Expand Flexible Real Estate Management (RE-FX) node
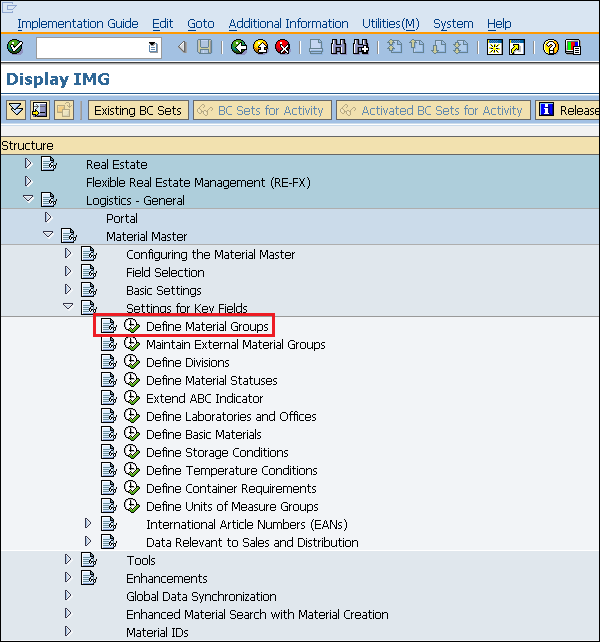Viewport: 600px width, 642px height. tap(28, 182)
